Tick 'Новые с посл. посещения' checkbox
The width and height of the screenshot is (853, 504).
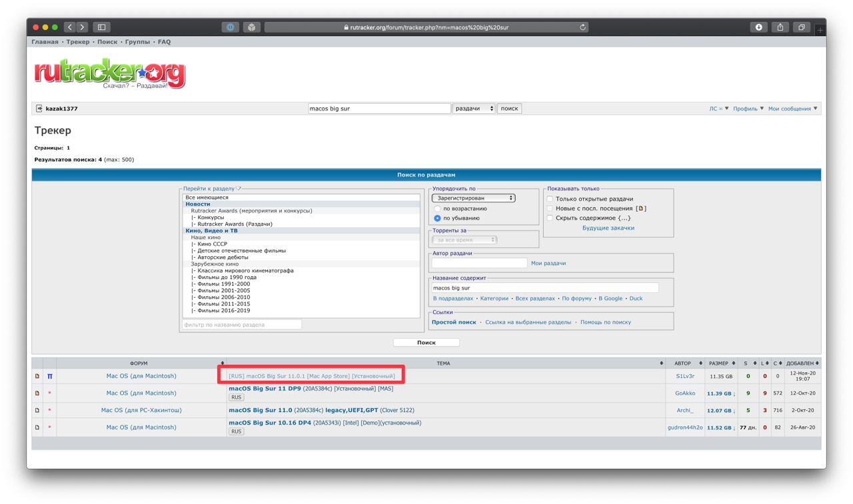(x=550, y=208)
